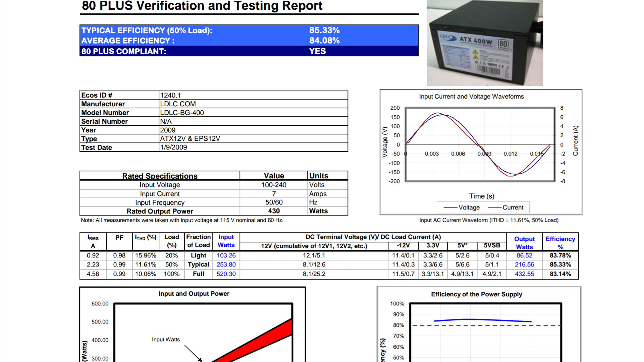Select the Ecos ID 1240.1 cell
The width and height of the screenshot is (644, 362).
pyautogui.click(x=170, y=95)
